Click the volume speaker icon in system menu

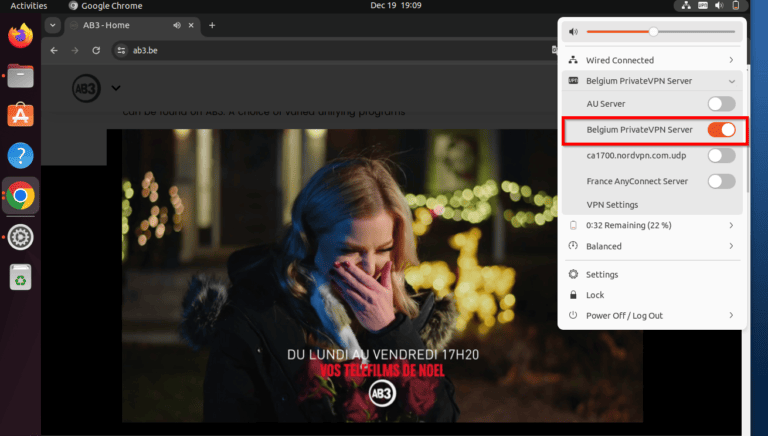pos(573,32)
